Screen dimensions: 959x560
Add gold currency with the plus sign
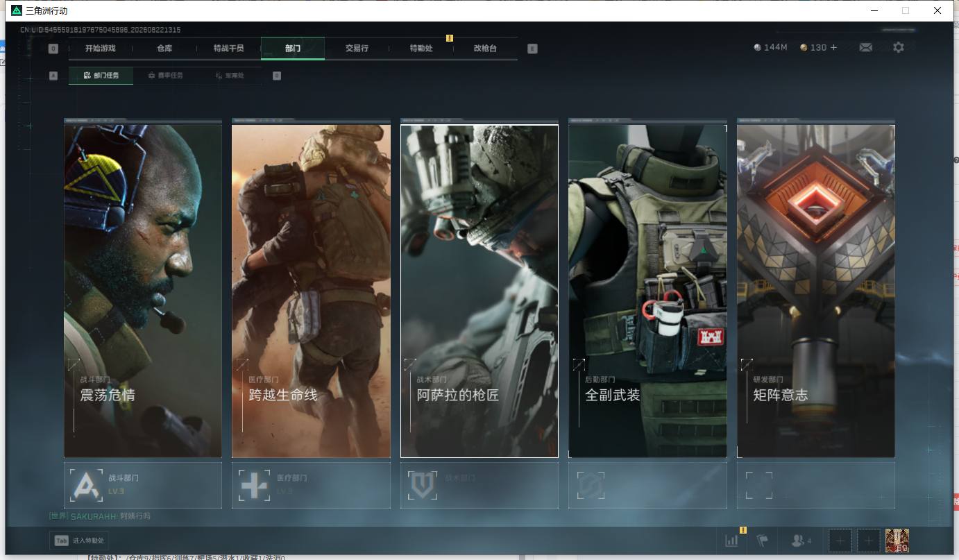833,48
